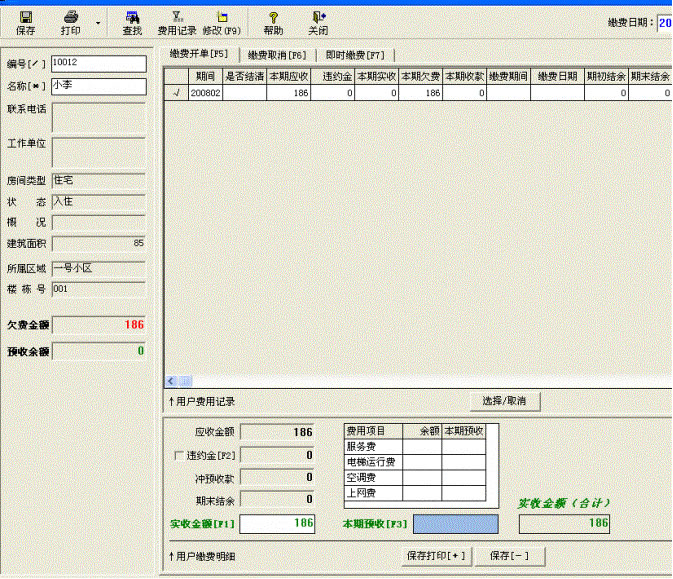Screen dimensions: 673x579
Task: Select the 空调费 fee item row
Action: coord(415,477)
